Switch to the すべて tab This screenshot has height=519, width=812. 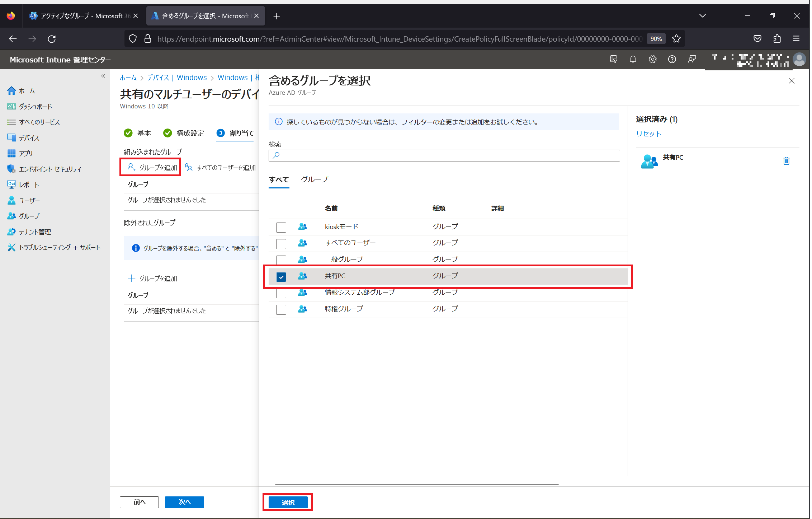click(x=279, y=180)
